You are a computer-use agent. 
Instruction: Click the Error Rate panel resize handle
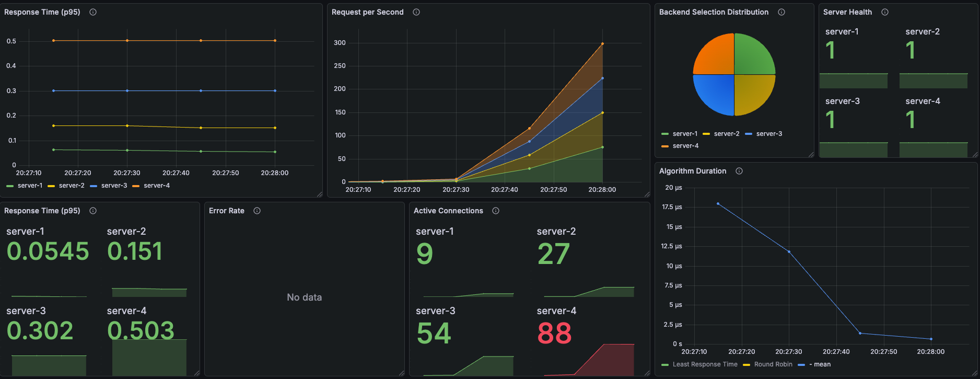(402, 373)
